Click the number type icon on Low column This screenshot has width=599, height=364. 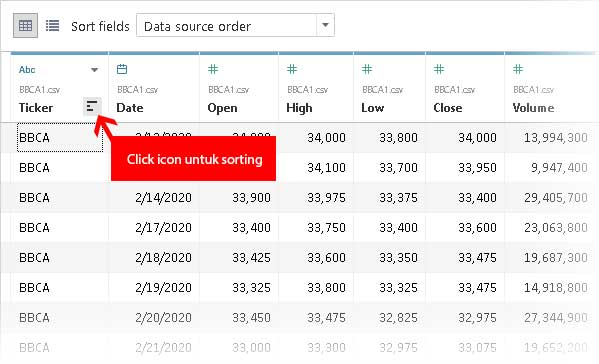click(367, 70)
